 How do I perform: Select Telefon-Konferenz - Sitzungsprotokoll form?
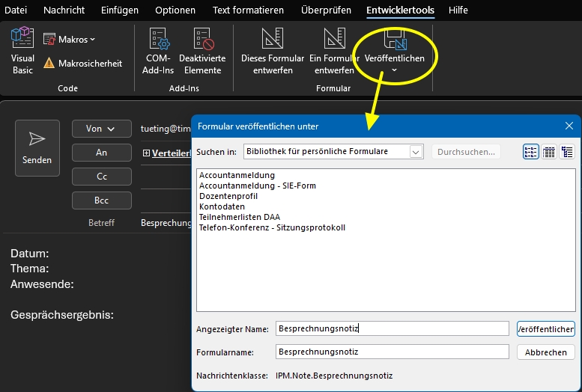(x=272, y=227)
